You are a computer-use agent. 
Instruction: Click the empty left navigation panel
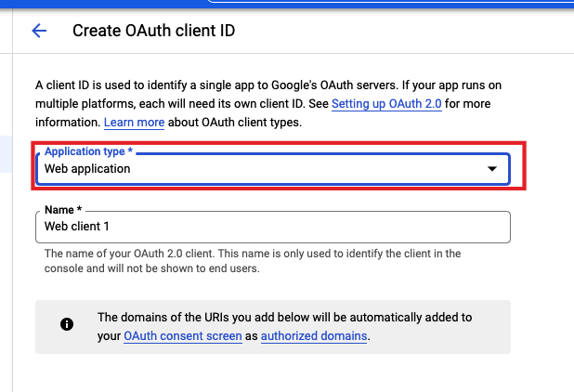6,279
